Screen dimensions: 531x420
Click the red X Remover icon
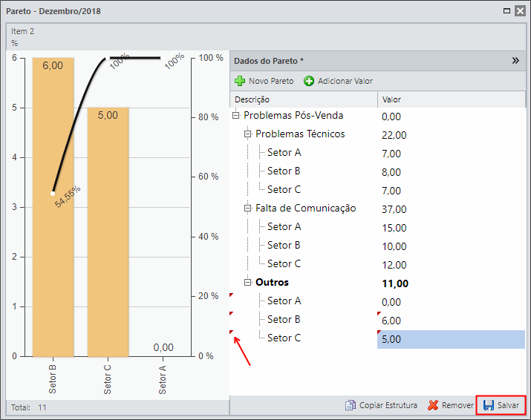click(x=433, y=405)
